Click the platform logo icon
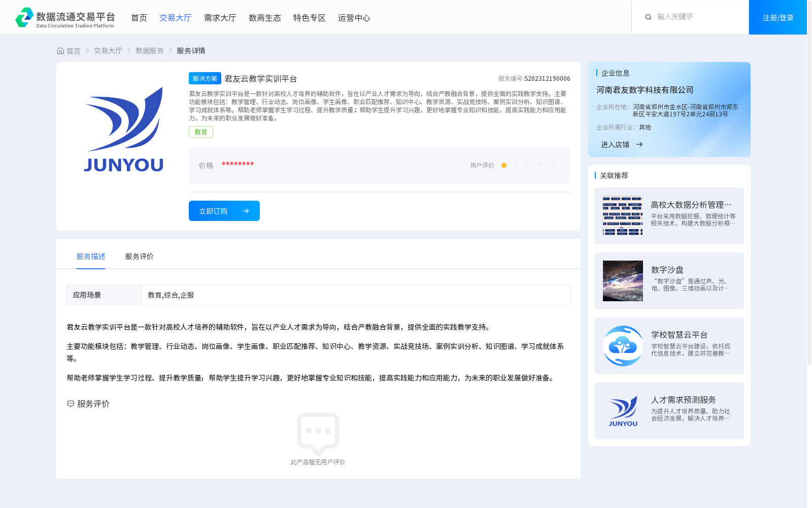The height and width of the screenshot is (508, 812). (x=24, y=17)
